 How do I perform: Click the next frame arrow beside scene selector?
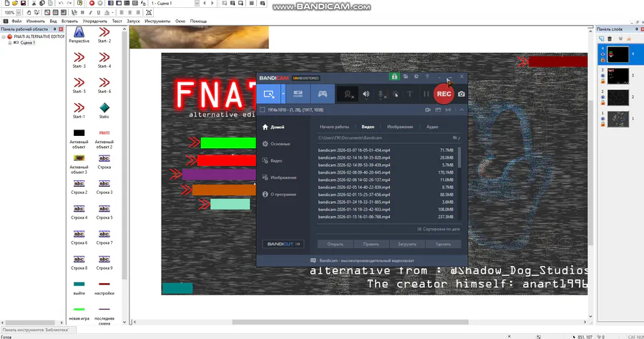pos(213,3)
